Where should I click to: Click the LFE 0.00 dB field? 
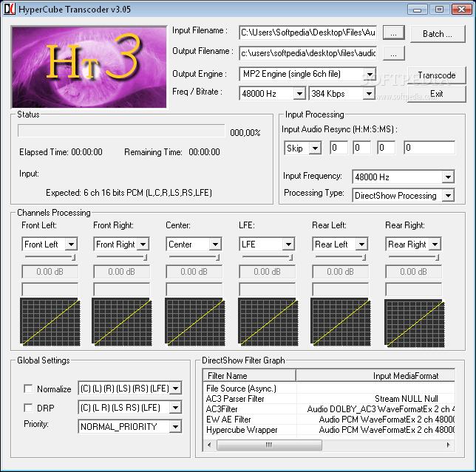tap(267, 272)
